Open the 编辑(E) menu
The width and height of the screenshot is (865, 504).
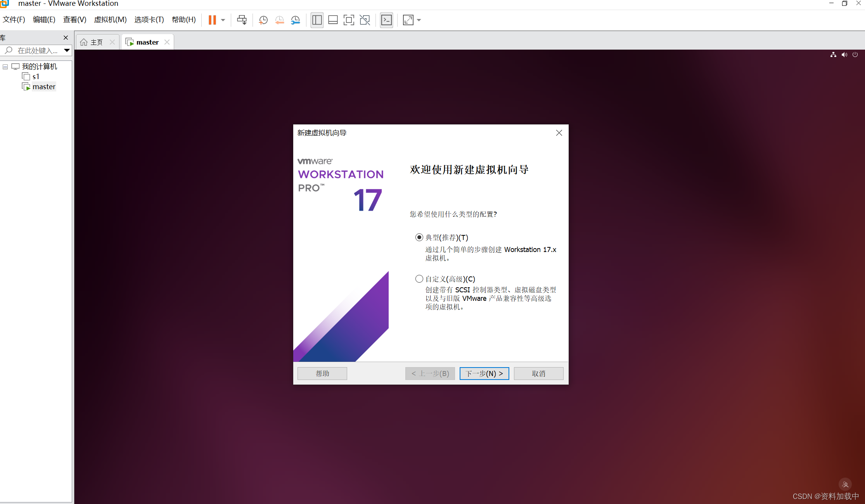[x=44, y=19]
